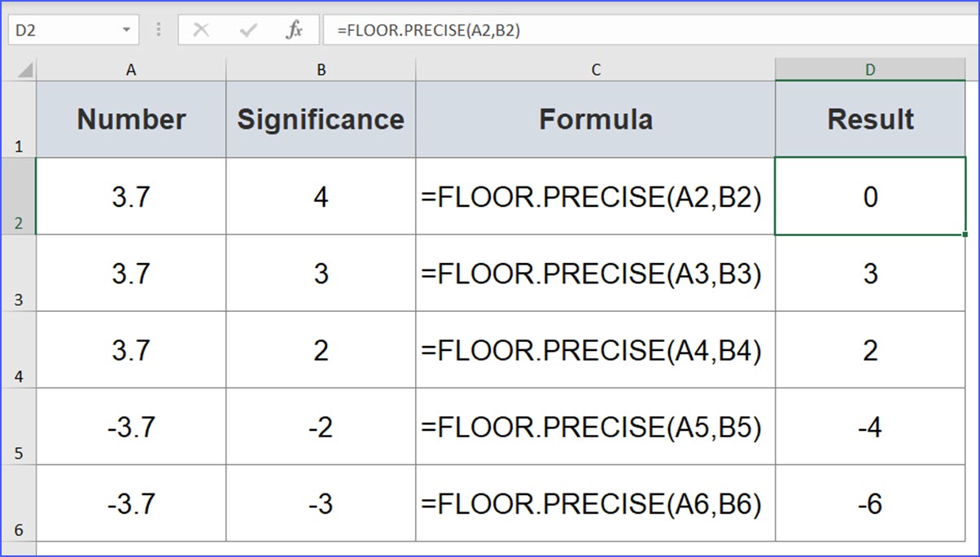
Task: Select the cell containing =FLOOR.PRECISE(A4,B4)
Action: click(x=596, y=350)
